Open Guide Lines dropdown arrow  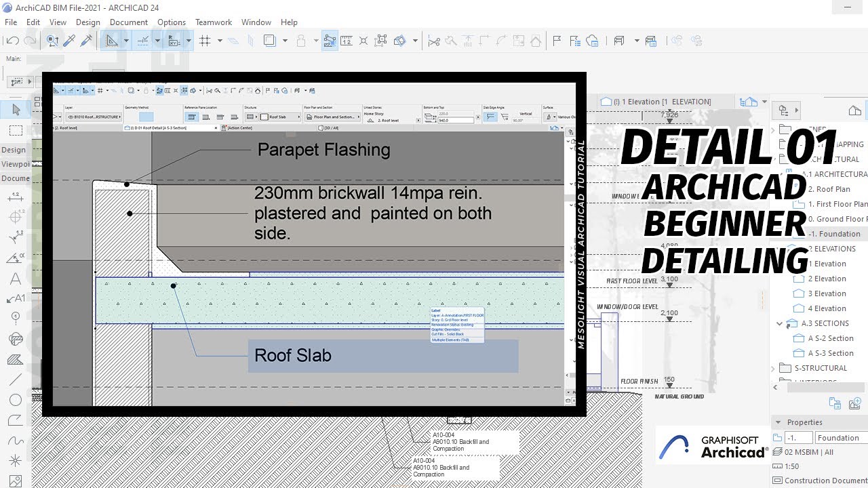point(125,41)
